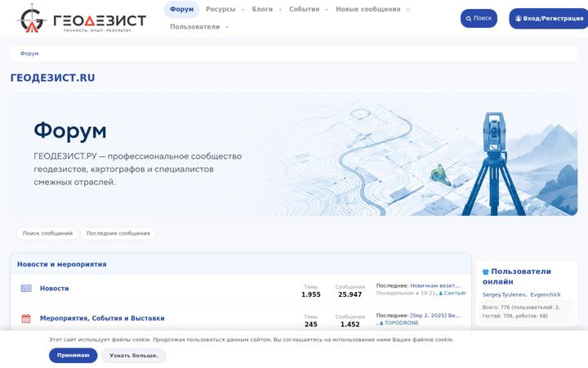Open online user Sergey.Tyulenev profile
This screenshot has height=368, width=588.
click(x=504, y=294)
